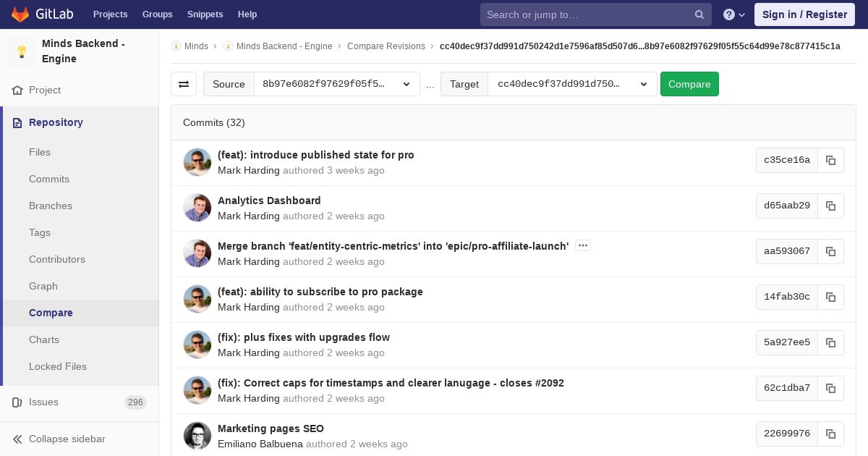Copy commit SHA c35ce16a
Screen dimensions: 868x456
point(830,160)
